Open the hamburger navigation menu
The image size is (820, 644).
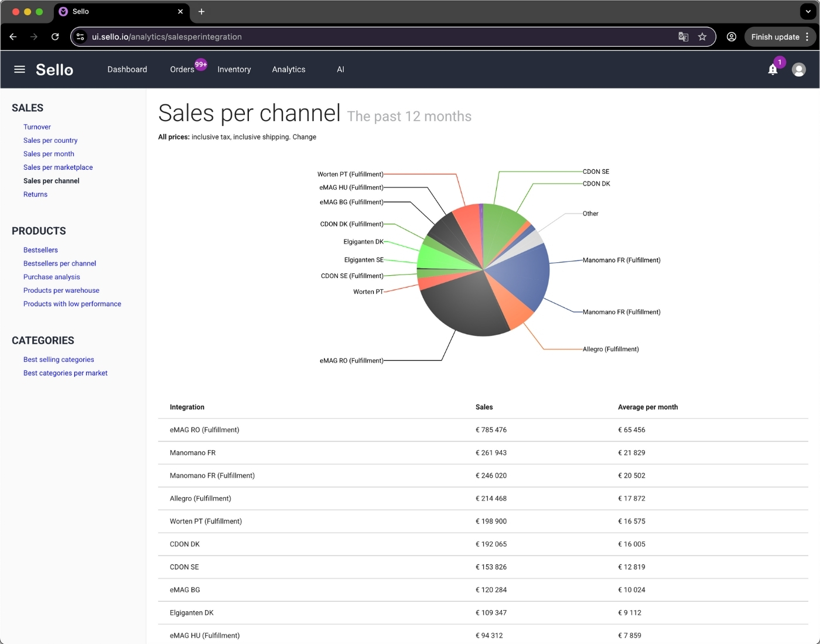[x=19, y=69]
